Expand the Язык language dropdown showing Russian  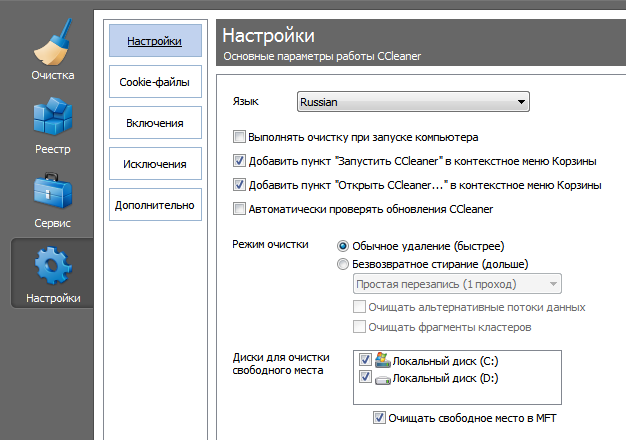point(413,102)
